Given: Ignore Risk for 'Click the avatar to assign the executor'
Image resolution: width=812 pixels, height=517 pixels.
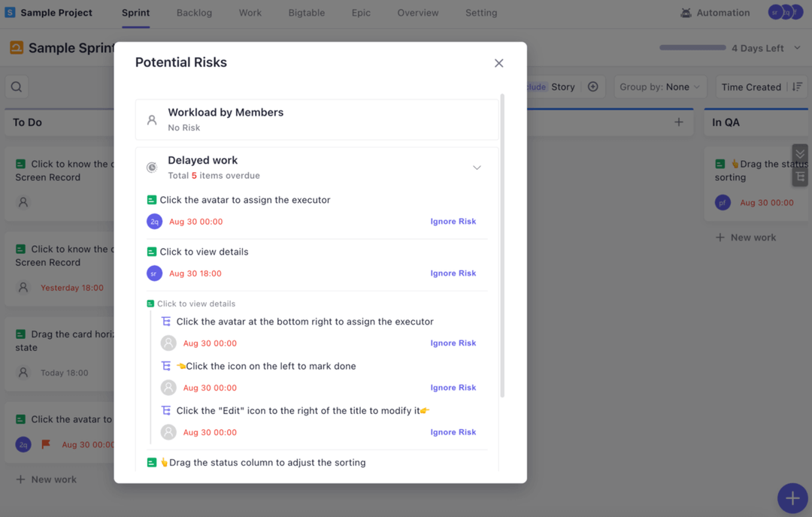Looking at the screenshot, I should [x=453, y=222].
